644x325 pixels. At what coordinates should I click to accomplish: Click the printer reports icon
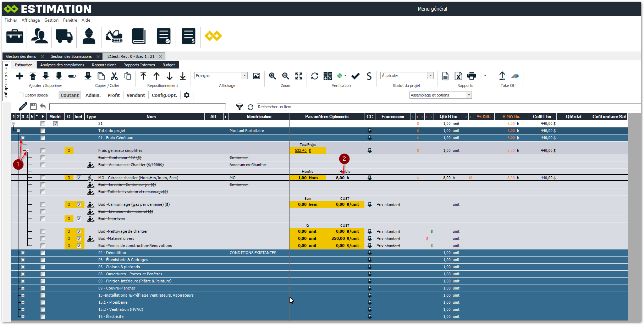(472, 76)
